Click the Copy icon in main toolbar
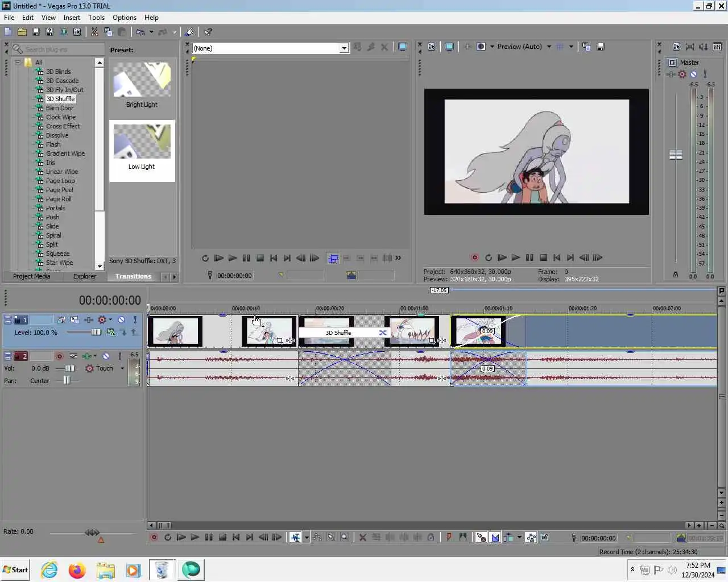 point(108,32)
